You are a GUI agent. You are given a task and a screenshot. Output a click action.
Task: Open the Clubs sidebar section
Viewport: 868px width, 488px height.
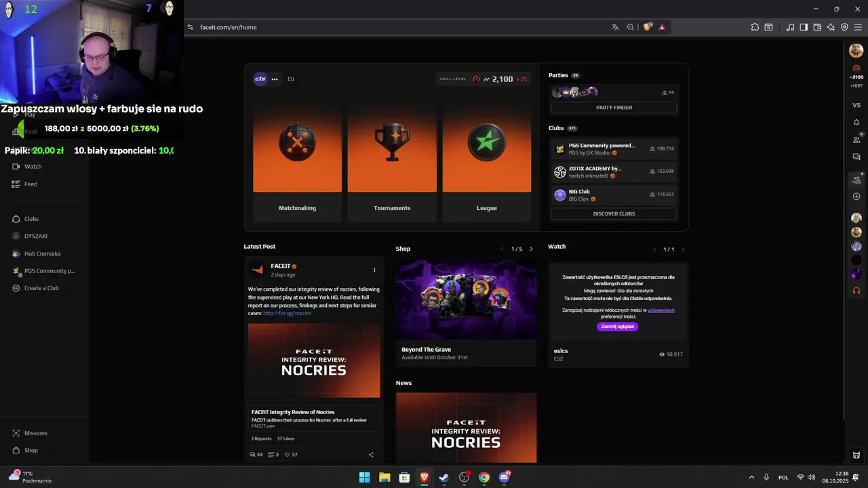[26, 219]
